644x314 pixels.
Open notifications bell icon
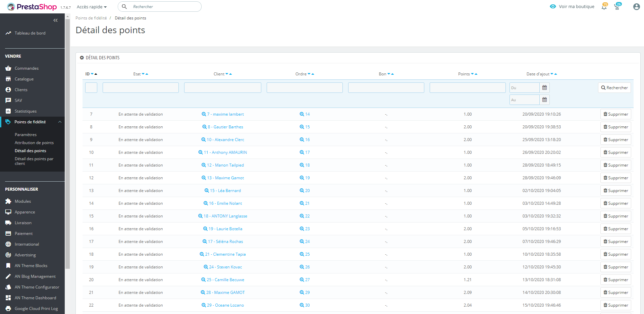[604, 6]
